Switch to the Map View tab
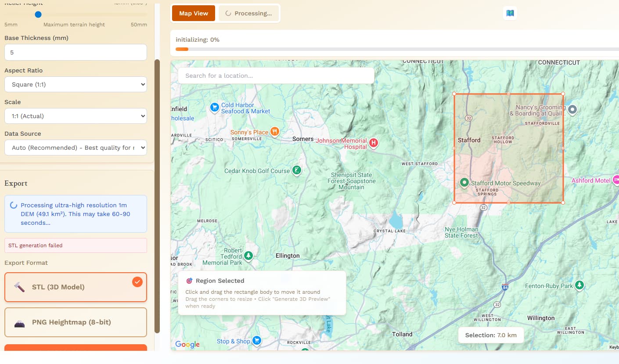619x364 pixels. tap(194, 13)
